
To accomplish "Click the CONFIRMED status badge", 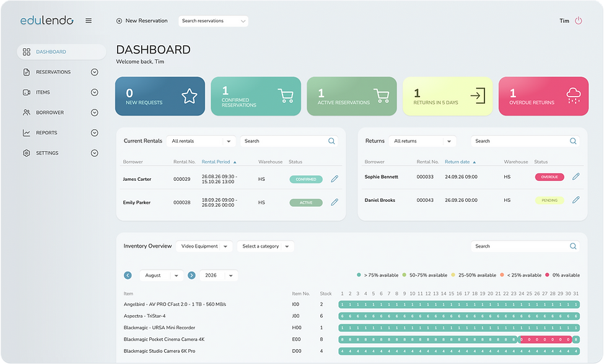I will click(x=306, y=180).
